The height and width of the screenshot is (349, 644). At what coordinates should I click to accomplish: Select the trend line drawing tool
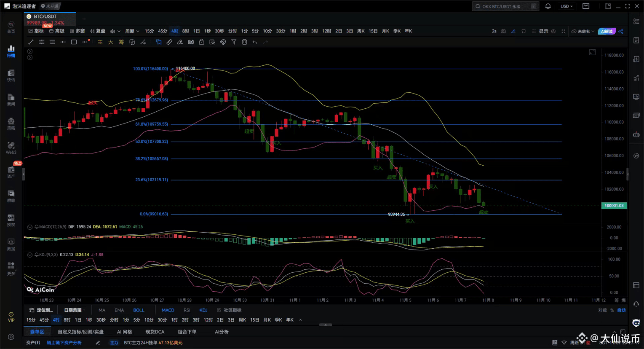tap(31, 42)
